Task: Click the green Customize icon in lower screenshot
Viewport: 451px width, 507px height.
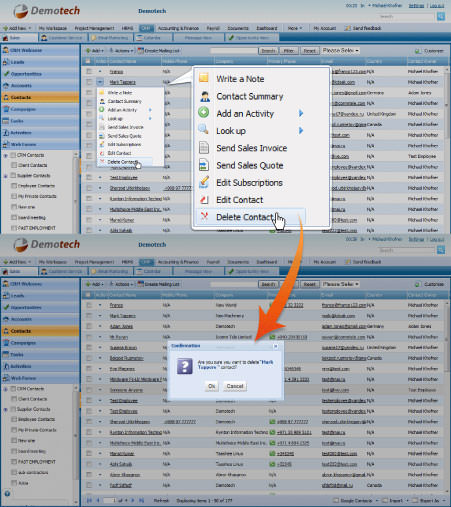Action: [x=417, y=284]
